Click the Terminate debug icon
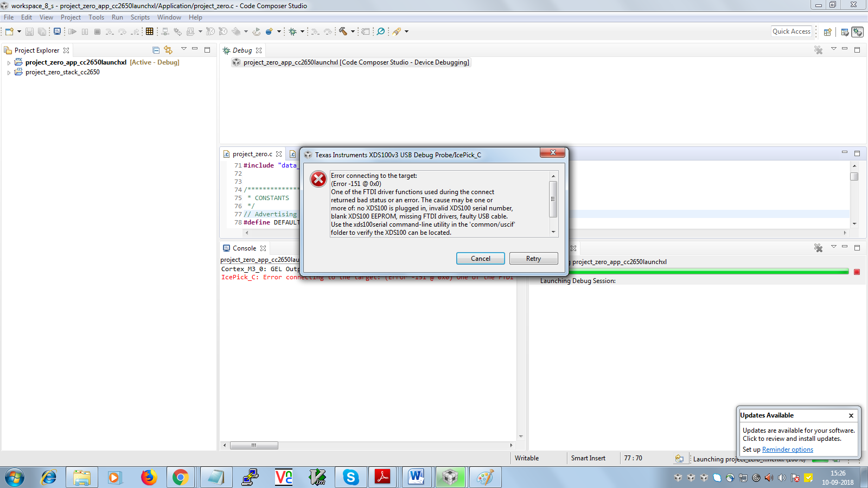868x488 pixels. point(97,31)
